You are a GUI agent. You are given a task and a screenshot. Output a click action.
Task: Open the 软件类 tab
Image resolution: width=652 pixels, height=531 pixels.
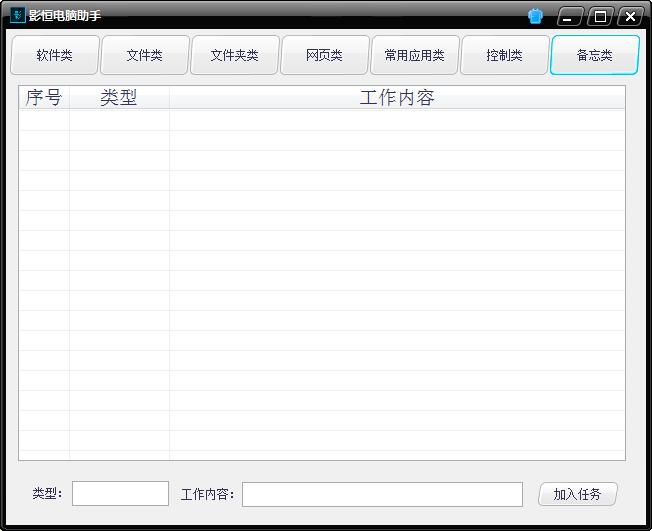pyautogui.click(x=54, y=55)
